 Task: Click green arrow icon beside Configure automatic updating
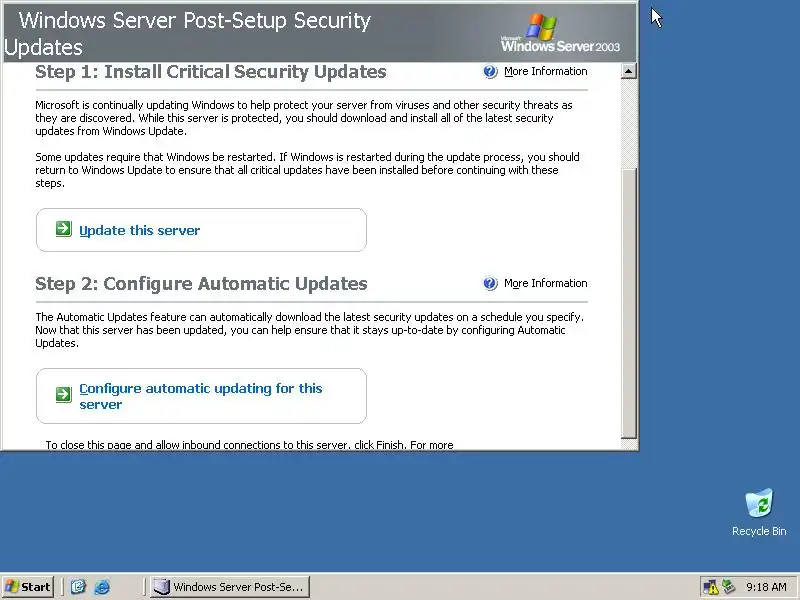[64, 394]
